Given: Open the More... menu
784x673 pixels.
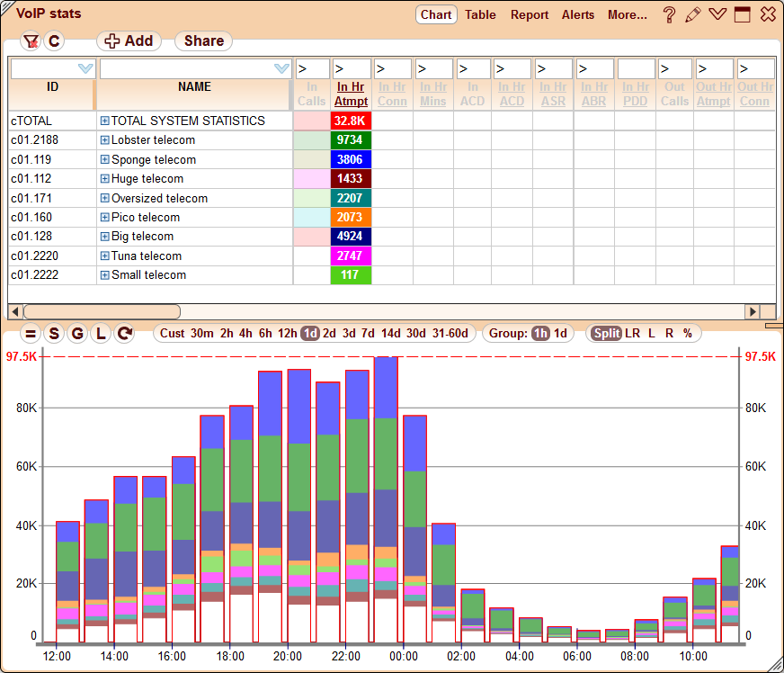Looking at the screenshot, I should coord(627,14).
